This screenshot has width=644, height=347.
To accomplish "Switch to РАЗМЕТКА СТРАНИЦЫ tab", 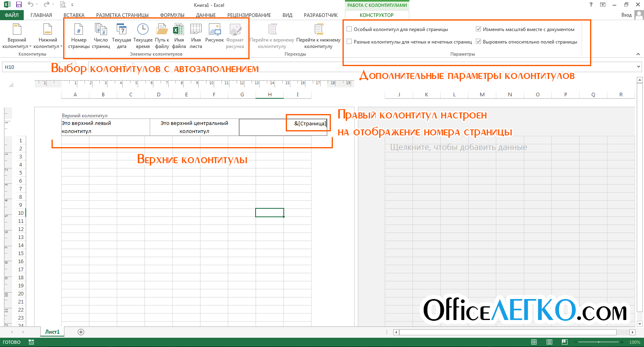I will 122,15.
